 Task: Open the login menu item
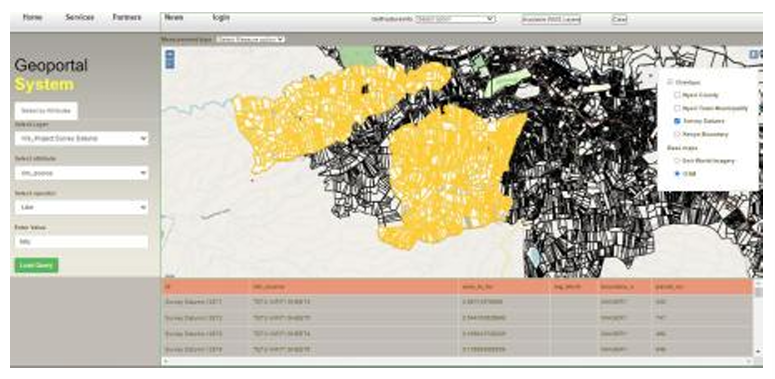(221, 17)
